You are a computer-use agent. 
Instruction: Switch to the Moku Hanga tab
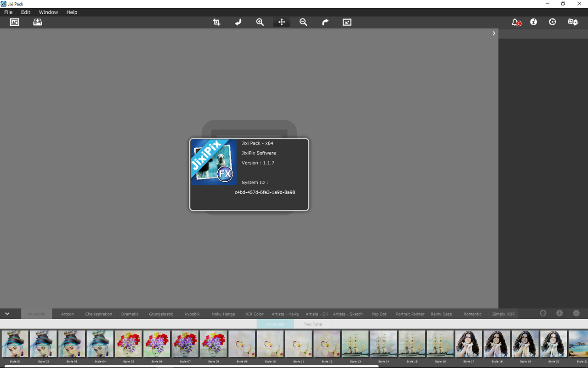tap(223, 314)
